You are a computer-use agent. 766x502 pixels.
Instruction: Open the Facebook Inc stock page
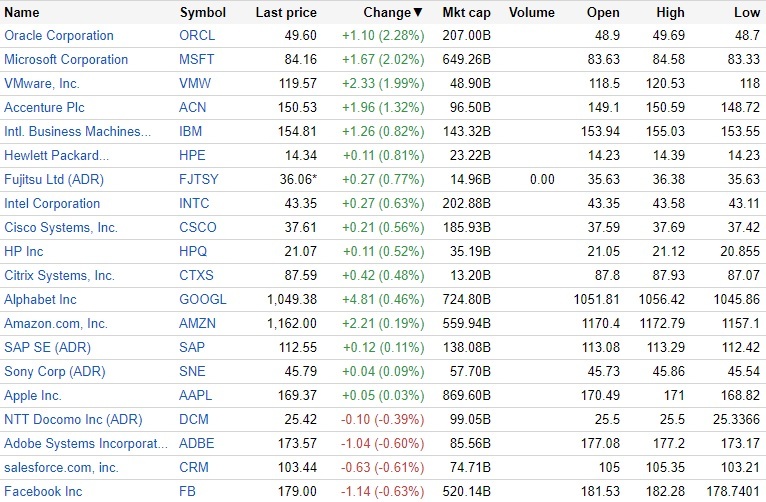(x=43, y=491)
